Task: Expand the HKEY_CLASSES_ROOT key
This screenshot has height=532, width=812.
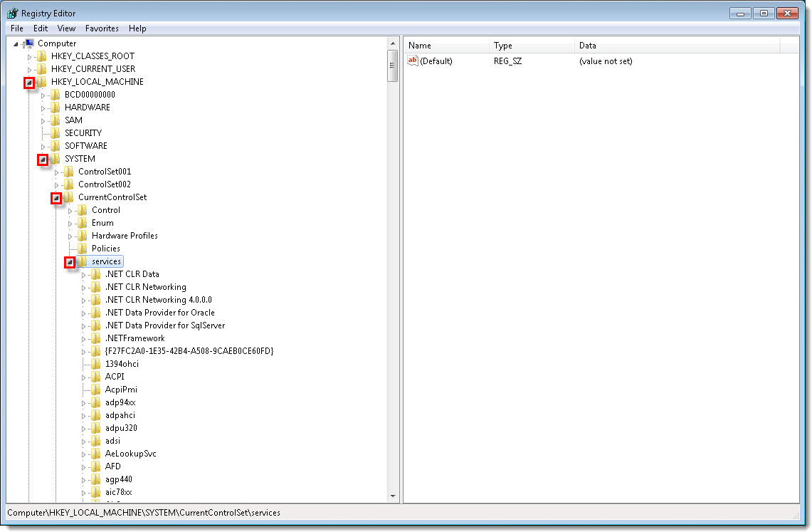Action: [x=29, y=56]
